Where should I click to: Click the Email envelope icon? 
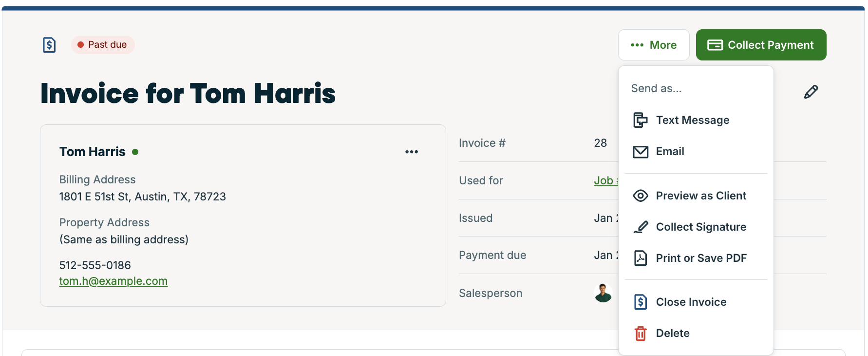[641, 152]
